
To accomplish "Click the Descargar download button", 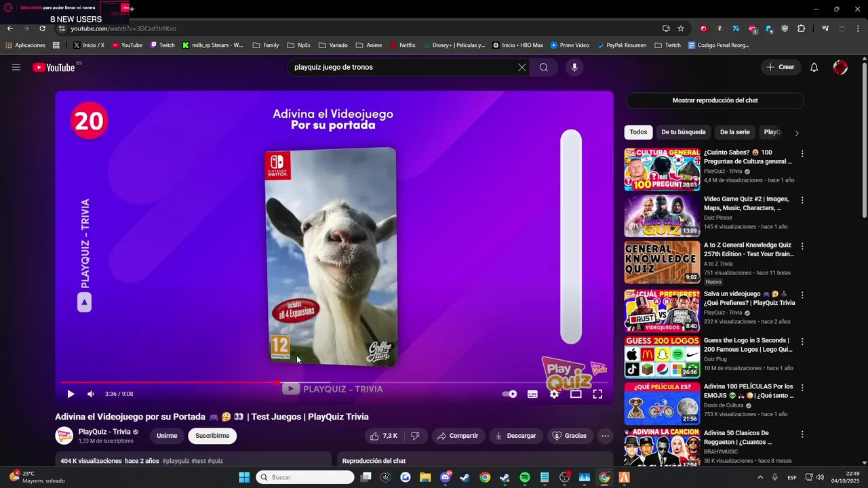I will pyautogui.click(x=515, y=436).
